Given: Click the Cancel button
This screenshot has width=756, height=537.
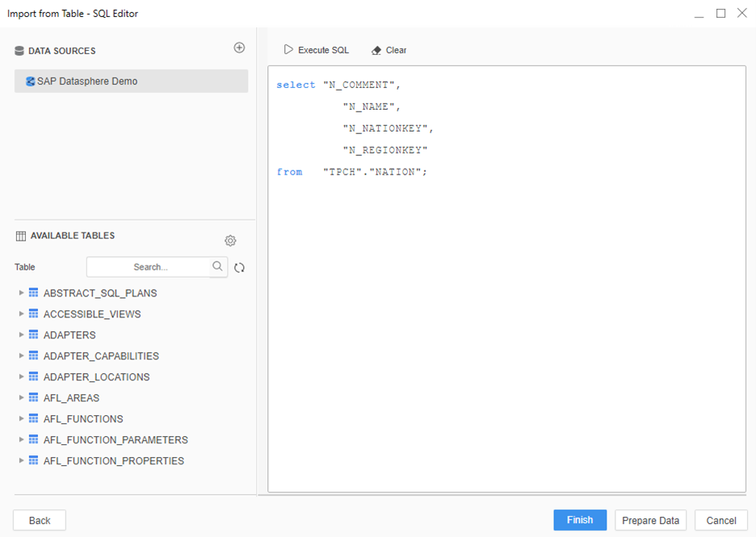Looking at the screenshot, I should pos(720,521).
